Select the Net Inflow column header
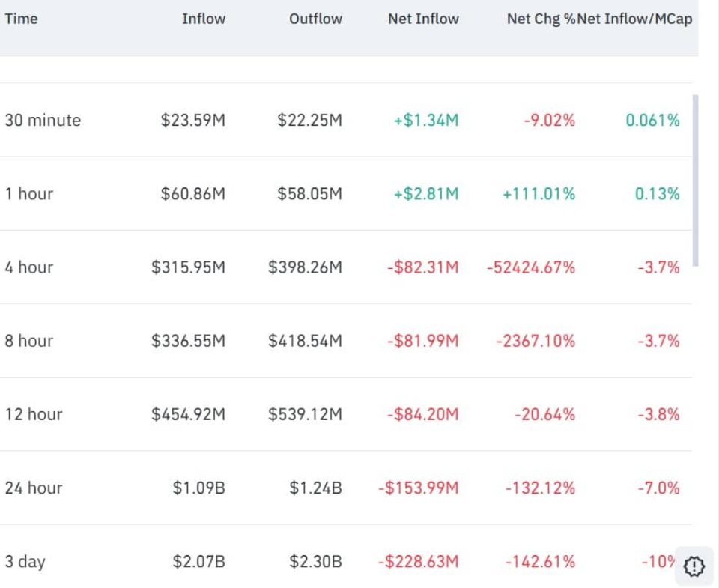Screen dimensions: 719x588 tap(422, 19)
